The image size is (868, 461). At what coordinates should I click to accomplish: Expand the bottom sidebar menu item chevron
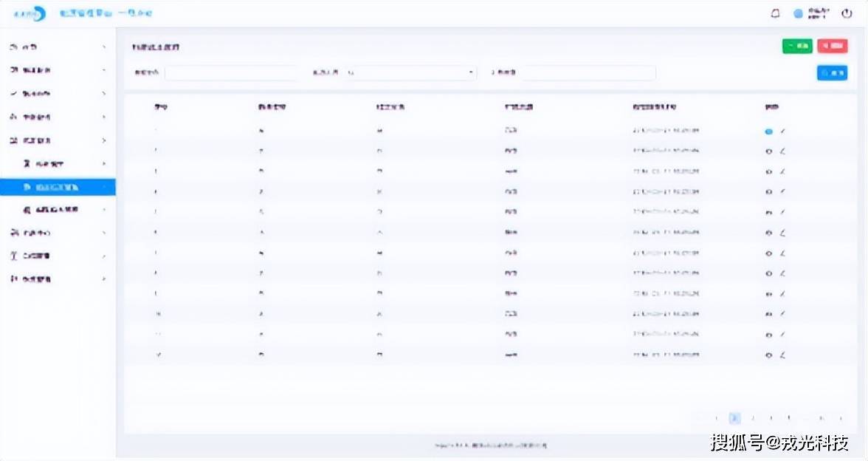(x=104, y=279)
